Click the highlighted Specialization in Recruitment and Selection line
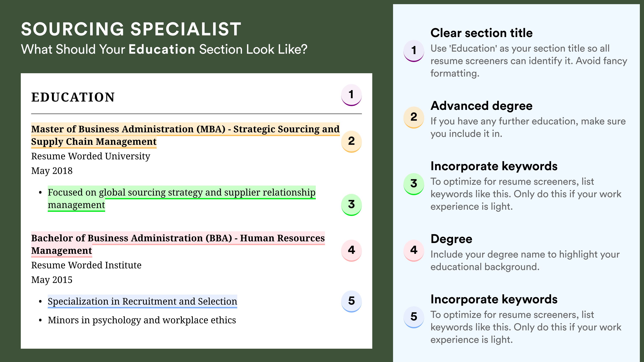This screenshot has height=362, width=644. click(142, 301)
